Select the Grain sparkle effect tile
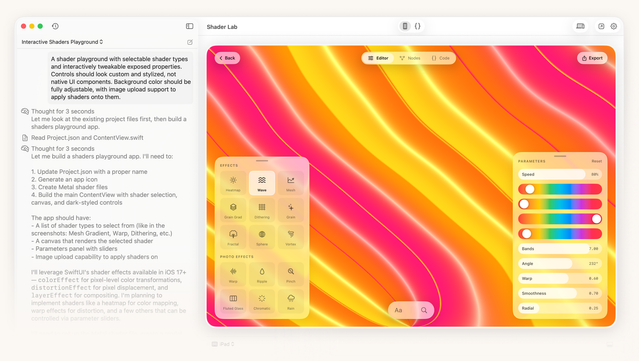This screenshot has height=361, width=639. [291, 209]
